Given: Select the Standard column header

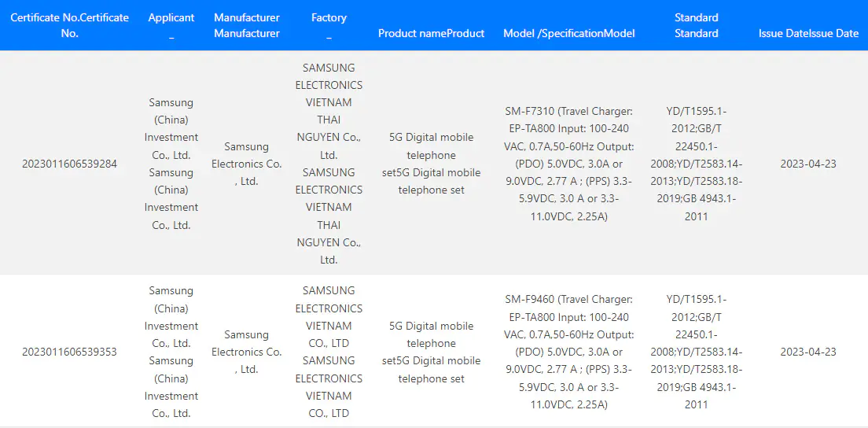Looking at the screenshot, I should (697, 25).
